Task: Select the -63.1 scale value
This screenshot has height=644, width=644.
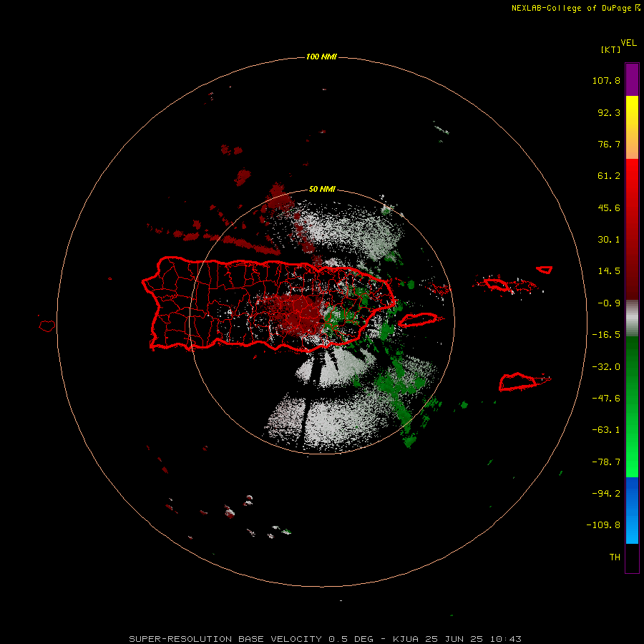Action: pos(606,430)
